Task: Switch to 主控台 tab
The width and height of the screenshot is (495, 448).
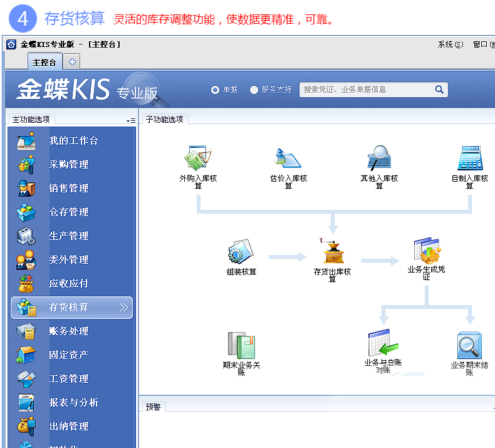Action: tap(44, 62)
